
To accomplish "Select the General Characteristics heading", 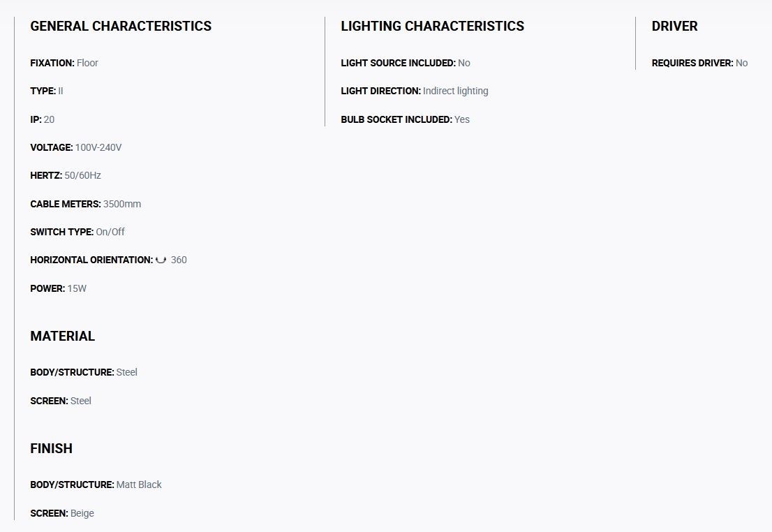I will [121, 26].
